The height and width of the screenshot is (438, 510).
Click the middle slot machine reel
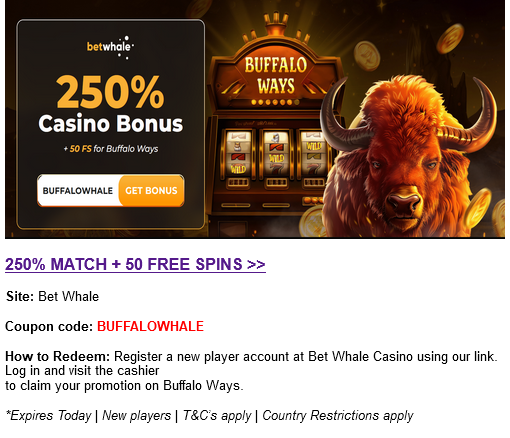276,153
